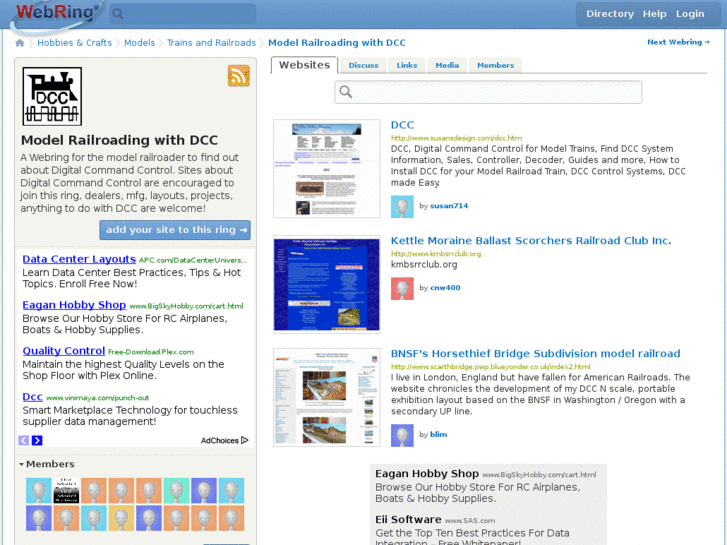
Task: Open cnw400's red avatar icon
Action: [x=402, y=289]
